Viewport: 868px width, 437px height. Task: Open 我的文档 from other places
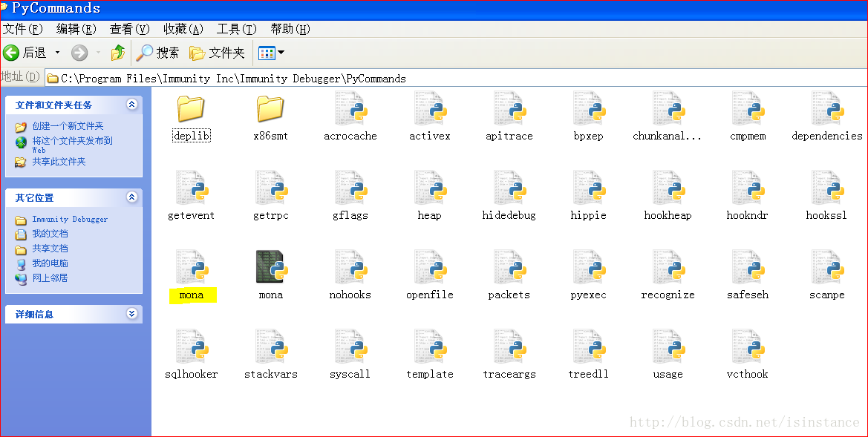[x=50, y=234]
